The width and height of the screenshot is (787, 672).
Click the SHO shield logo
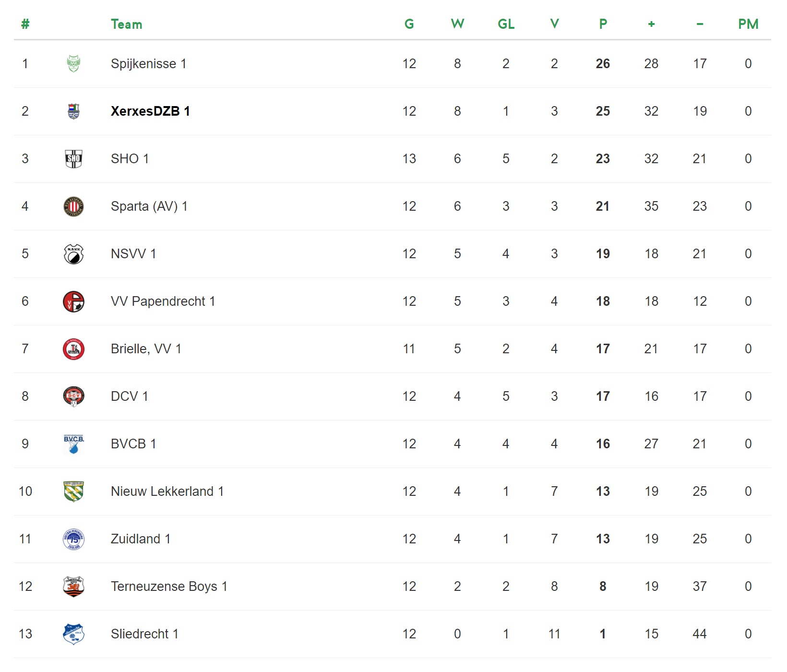tap(73, 159)
